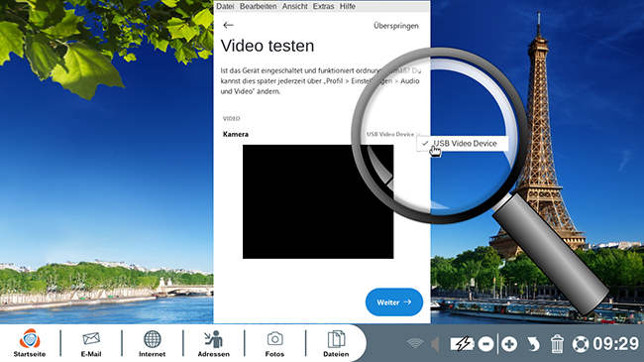Screen dimensions: 644x362
Task: Mute sound with the speaker icon
Action: pos(435,344)
